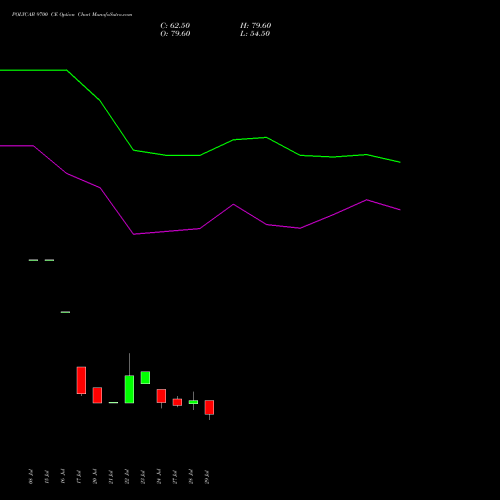The image size is (500, 500).
Task: Click the high value H: 79.60
Action: click(255, 26)
